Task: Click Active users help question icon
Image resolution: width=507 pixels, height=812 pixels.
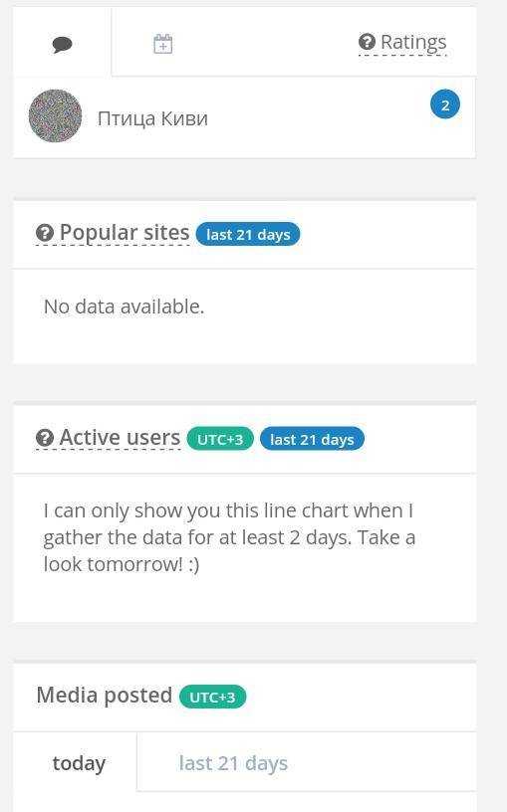Action: point(45,438)
